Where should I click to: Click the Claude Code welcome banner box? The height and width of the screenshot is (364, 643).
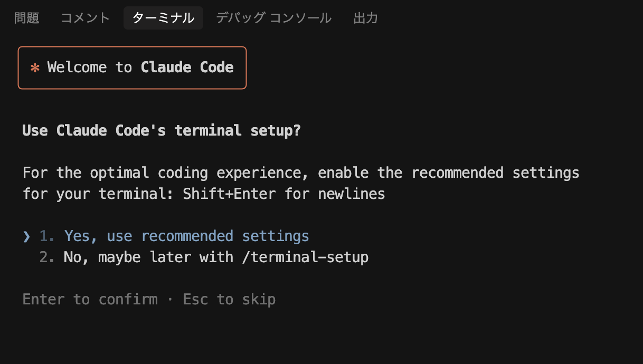[132, 68]
